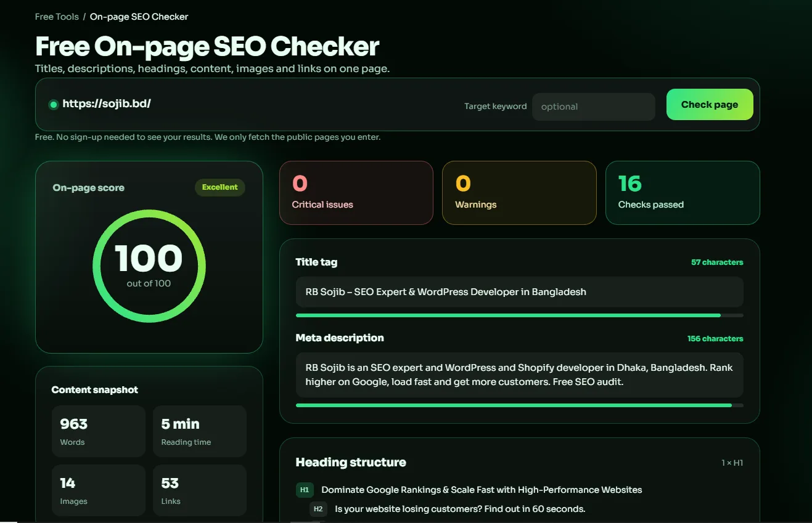The image size is (812, 523).
Task: Select the Critical issues card
Action: click(x=356, y=193)
